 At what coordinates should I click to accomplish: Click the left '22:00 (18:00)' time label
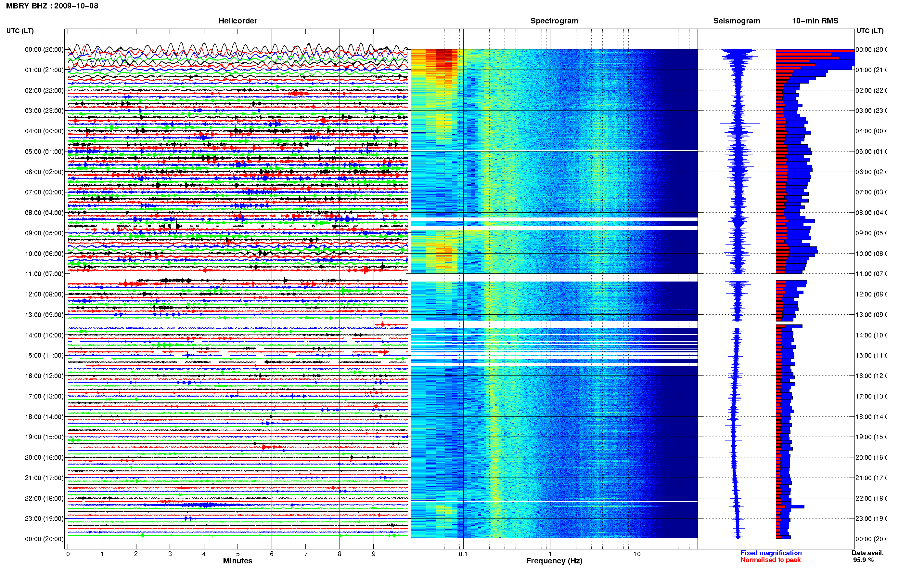pos(44,498)
